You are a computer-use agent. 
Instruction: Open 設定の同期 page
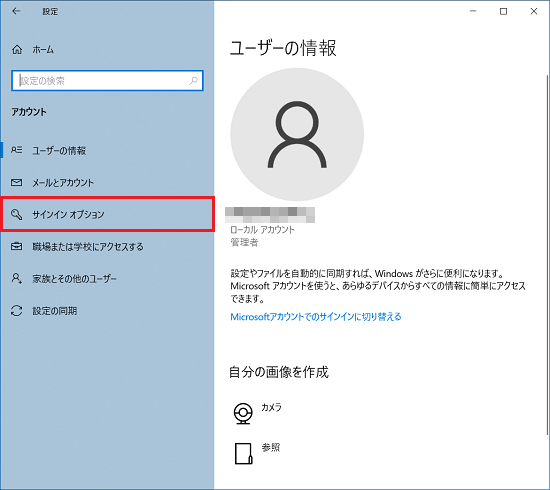54,311
